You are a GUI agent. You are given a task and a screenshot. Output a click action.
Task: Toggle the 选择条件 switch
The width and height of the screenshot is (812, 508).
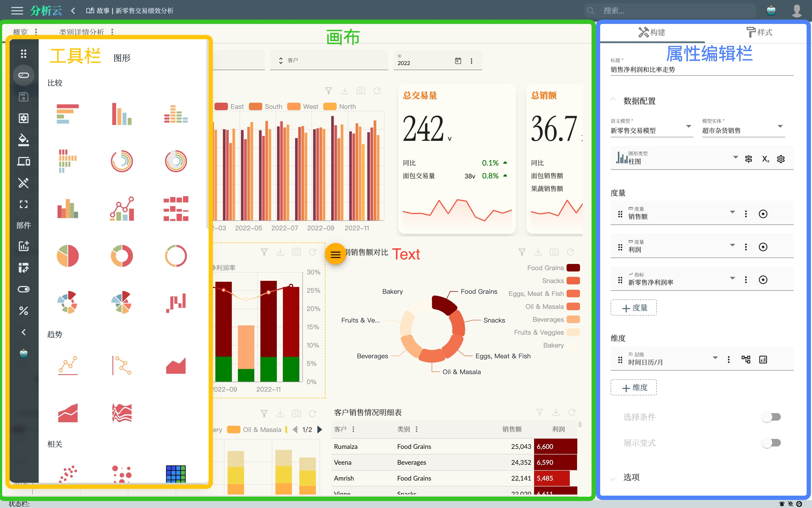tap(771, 417)
